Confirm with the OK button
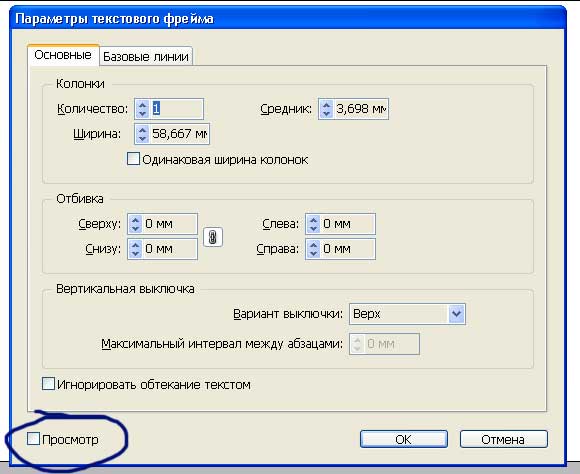The height and width of the screenshot is (474, 580). tap(404, 439)
